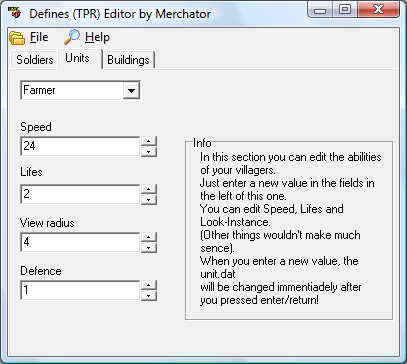Screen dimensions: 407x364
Task: Decrease Defence with the down arrow
Action: click(149, 296)
